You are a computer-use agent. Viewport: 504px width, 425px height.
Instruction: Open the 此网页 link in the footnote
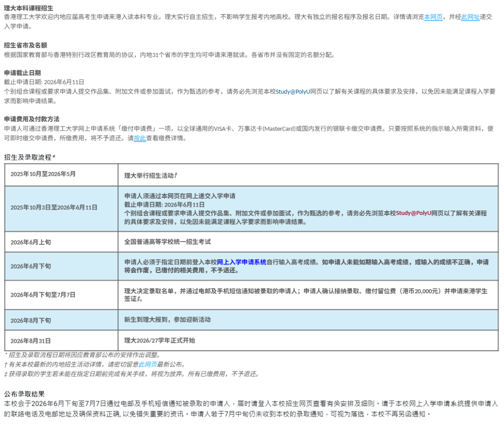click(147, 364)
